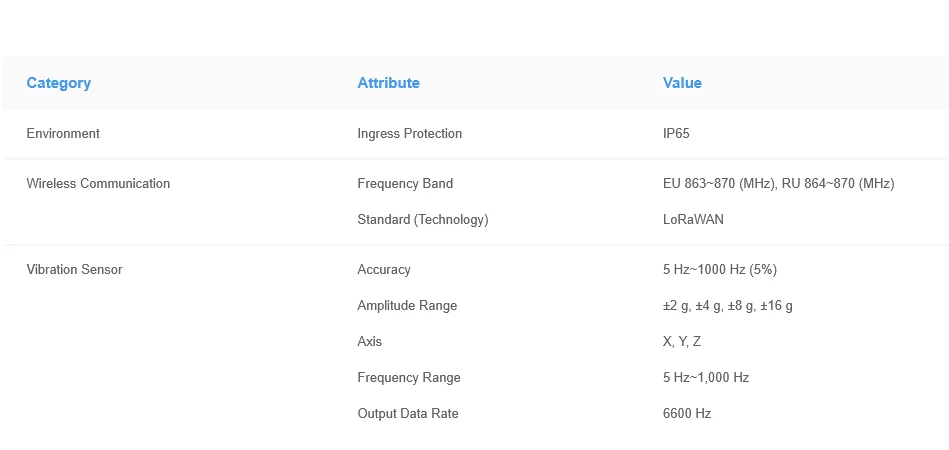The image size is (949, 450).
Task: Click the Axis attribute
Action: (370, 341)
